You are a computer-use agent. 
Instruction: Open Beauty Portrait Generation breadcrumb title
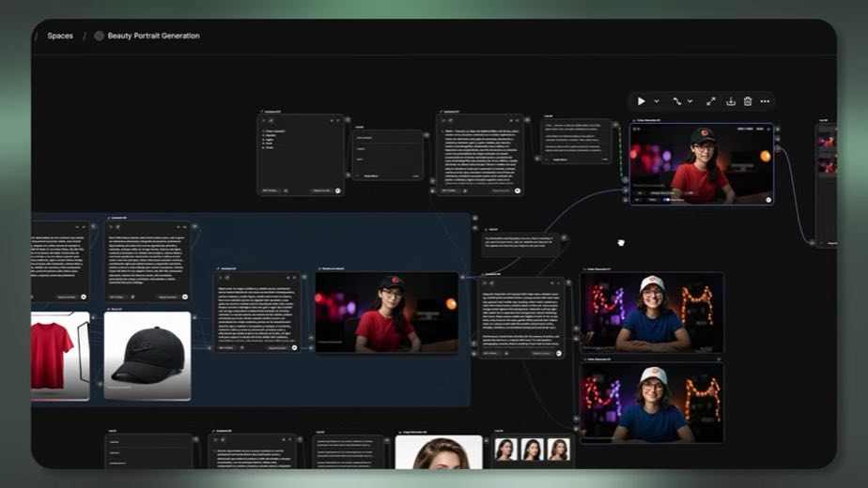pos(153,36)
